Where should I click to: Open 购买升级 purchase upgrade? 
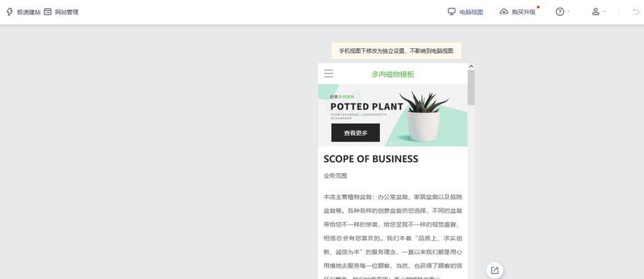click(x=524, y=13)
